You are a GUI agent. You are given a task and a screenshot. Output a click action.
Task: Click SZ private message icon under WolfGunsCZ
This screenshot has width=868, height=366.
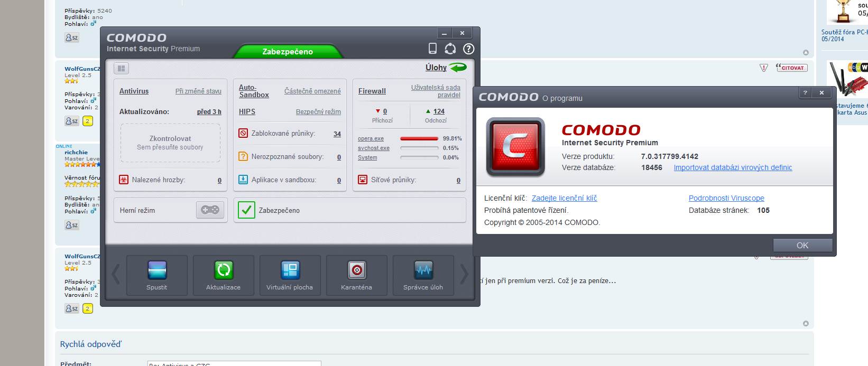tap(72, 121)
